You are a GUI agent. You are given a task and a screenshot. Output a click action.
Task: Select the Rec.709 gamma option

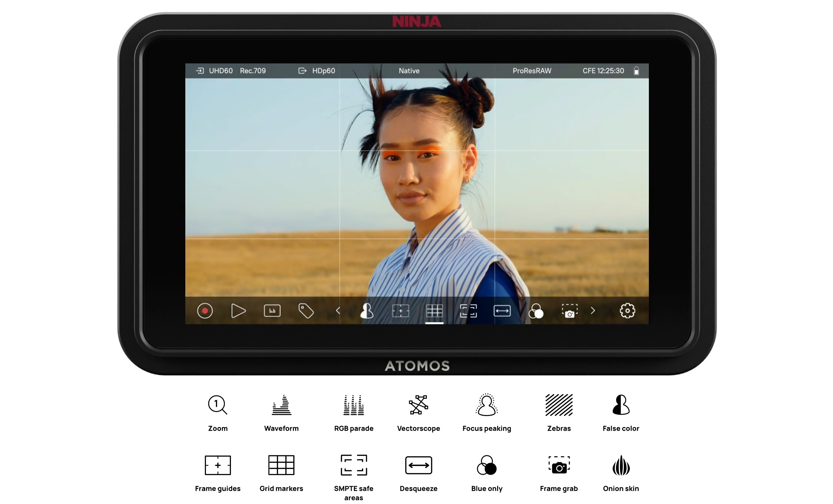click(x=254, y=71)
